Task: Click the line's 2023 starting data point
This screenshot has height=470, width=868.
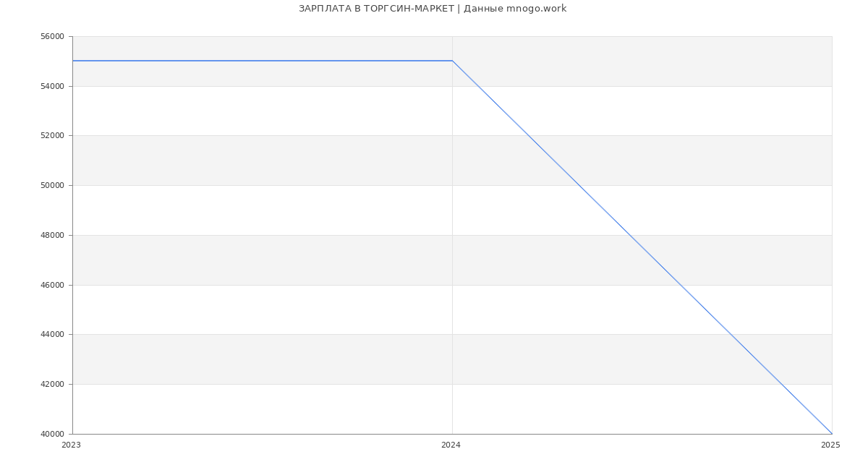Action: click(x=73, y=61)
